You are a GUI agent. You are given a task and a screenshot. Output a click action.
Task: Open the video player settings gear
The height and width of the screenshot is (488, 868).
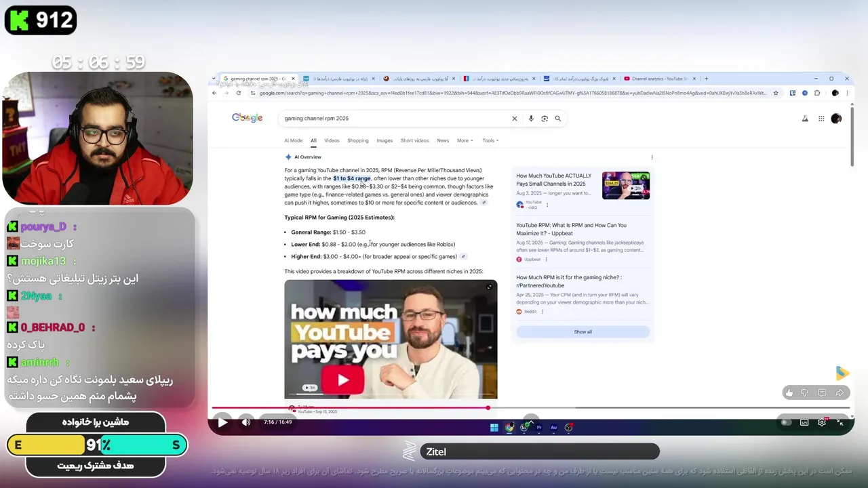822,422
